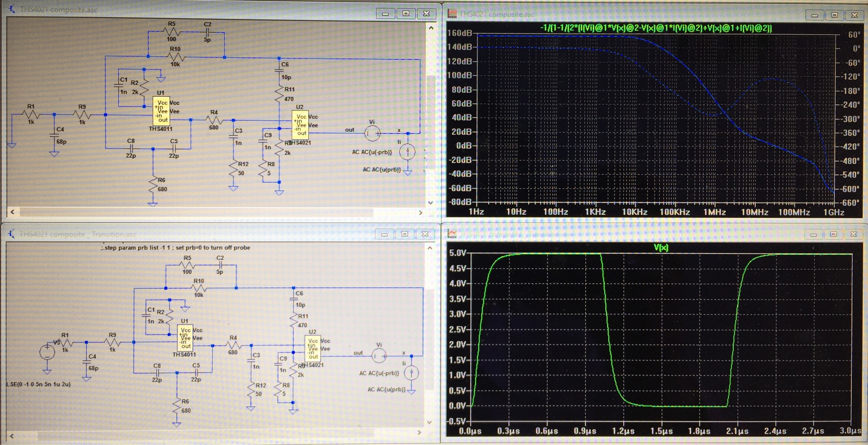
Task: Click the waveform icon in bottom-right title bar
Action: pos(453,234)
